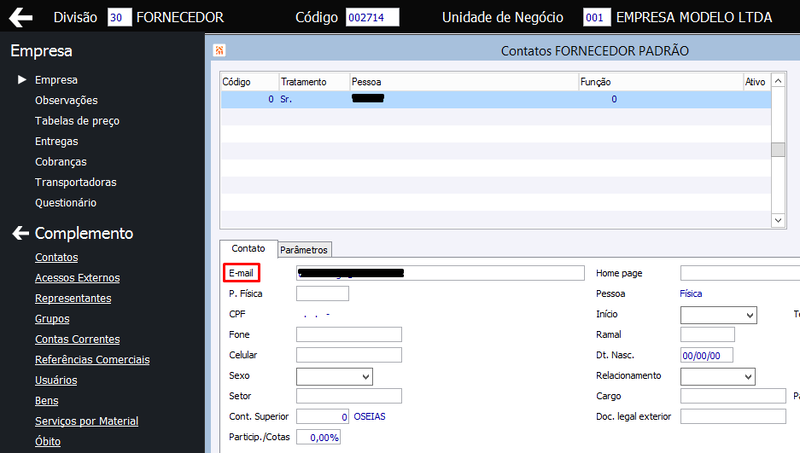Screen dimensions: 800x453
Task: Click the back arrow beside Complemento
Action: coord(20,233)
